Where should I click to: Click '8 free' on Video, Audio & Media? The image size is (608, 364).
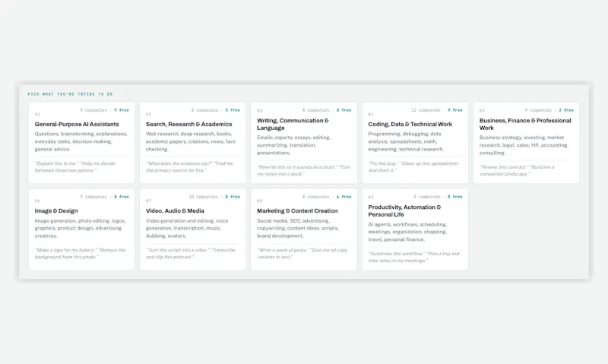coord(233,197)
